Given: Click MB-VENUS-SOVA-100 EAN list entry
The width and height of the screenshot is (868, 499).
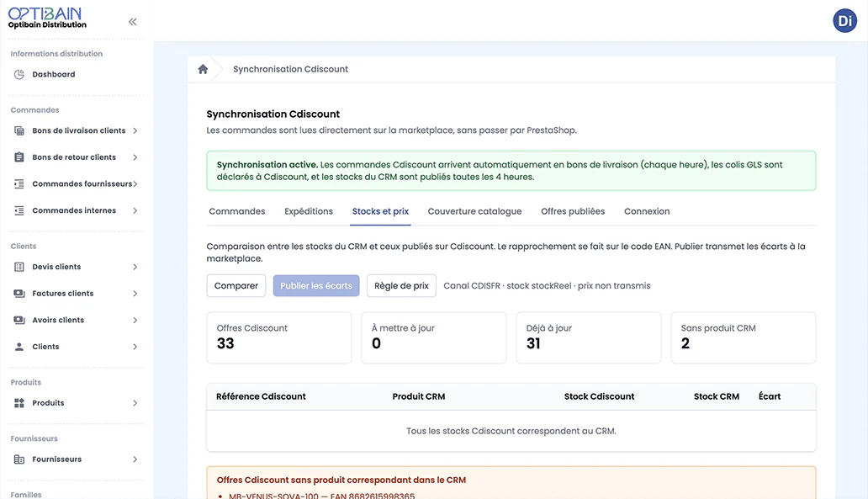Looking at the screenshot, I should [321, 496].
